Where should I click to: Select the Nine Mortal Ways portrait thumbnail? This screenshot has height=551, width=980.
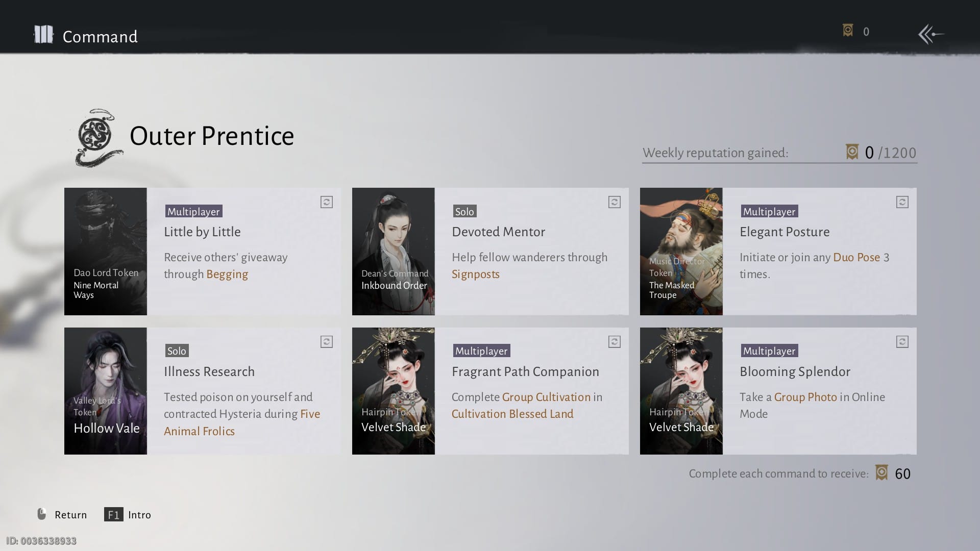[x=106, y=251]
